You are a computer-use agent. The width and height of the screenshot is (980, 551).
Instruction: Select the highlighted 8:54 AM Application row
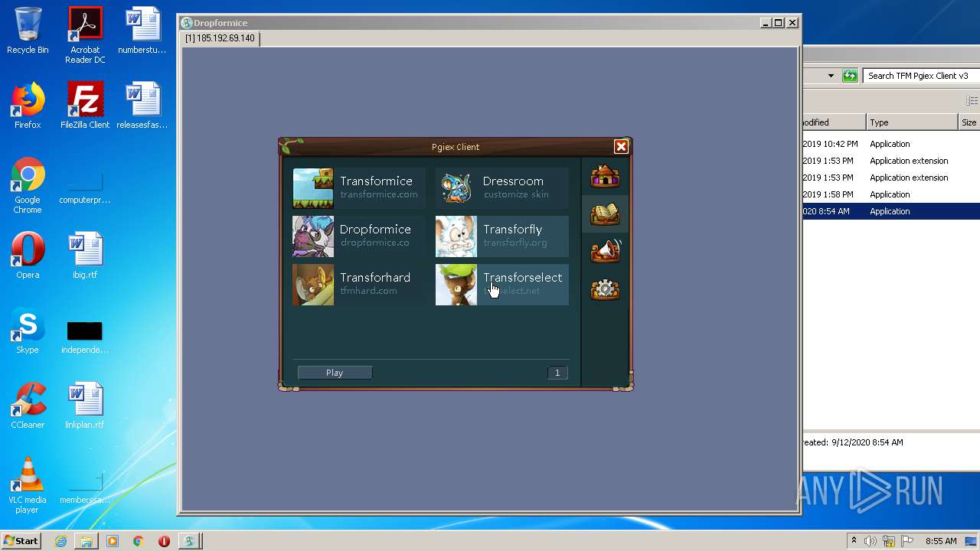[x=891, y=211]
